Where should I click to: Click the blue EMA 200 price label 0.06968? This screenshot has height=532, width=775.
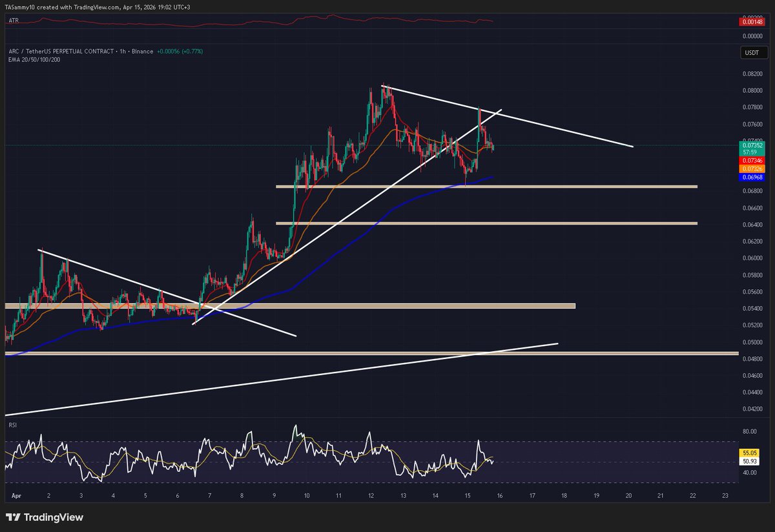(x=752, y=176)
